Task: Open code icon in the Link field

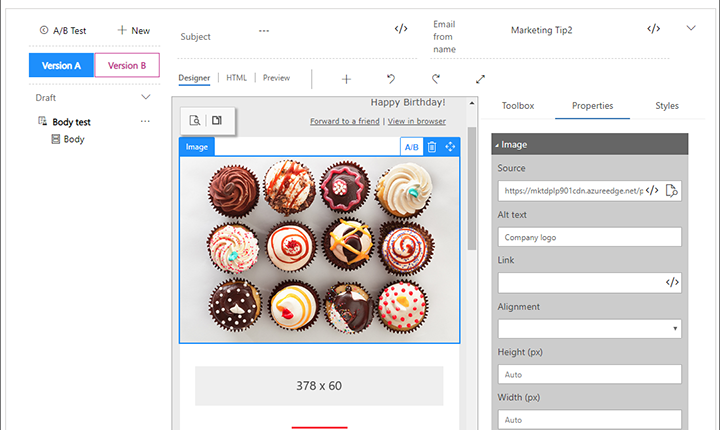Action: click(672, 283)
